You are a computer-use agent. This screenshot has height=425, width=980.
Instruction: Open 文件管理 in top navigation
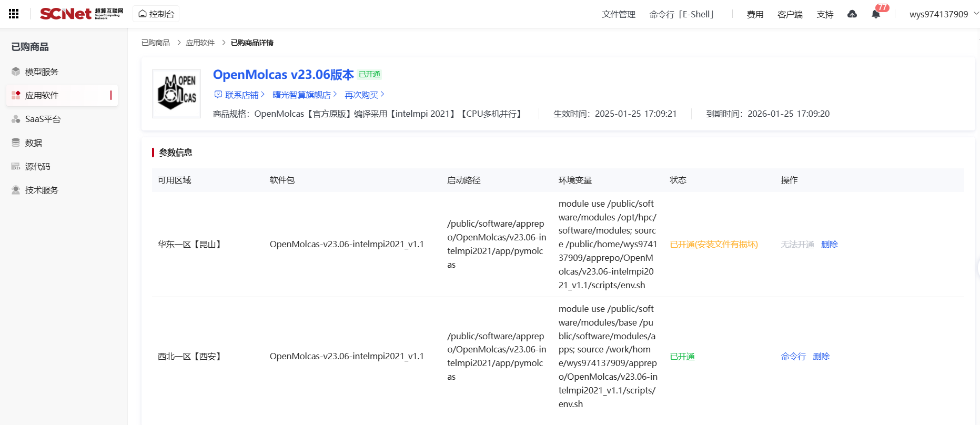point(619,14)
